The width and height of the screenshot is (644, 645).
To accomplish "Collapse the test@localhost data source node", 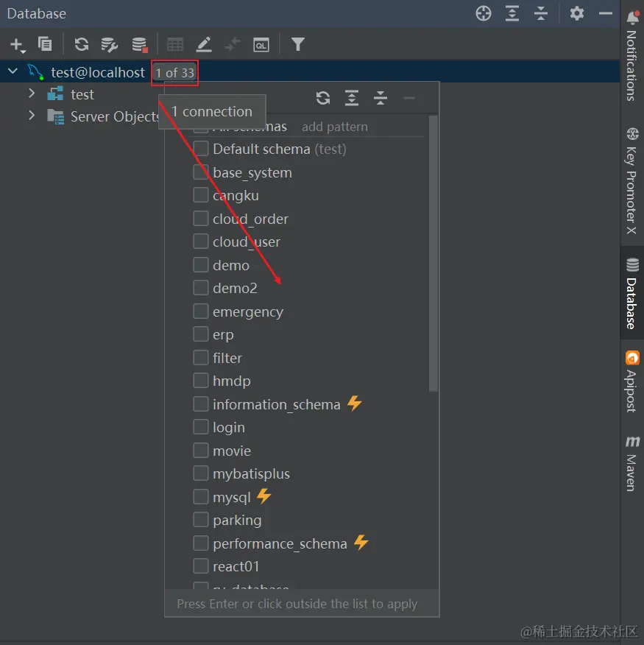I will pyautogui.click(x=13, y=71).
